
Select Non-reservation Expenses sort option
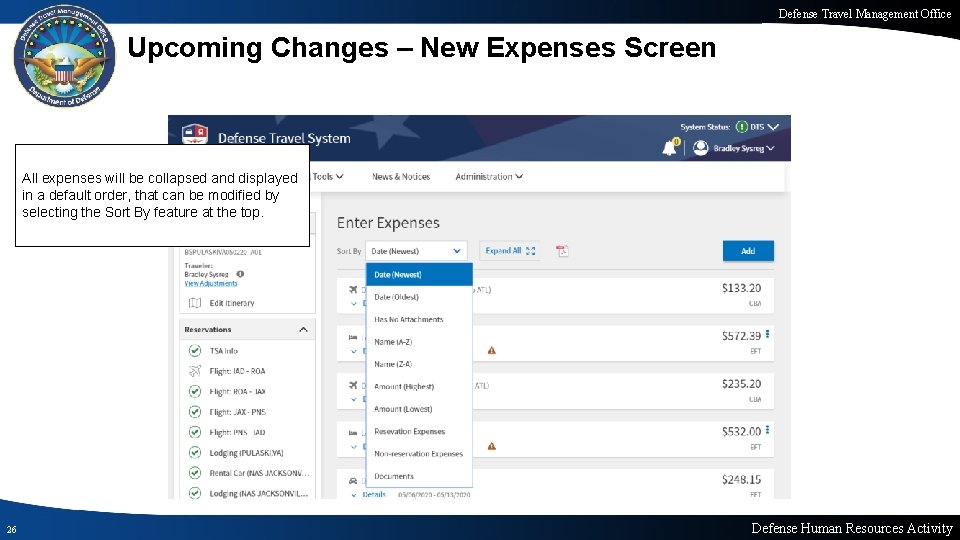pyautogui.click(x=419, y=454)
